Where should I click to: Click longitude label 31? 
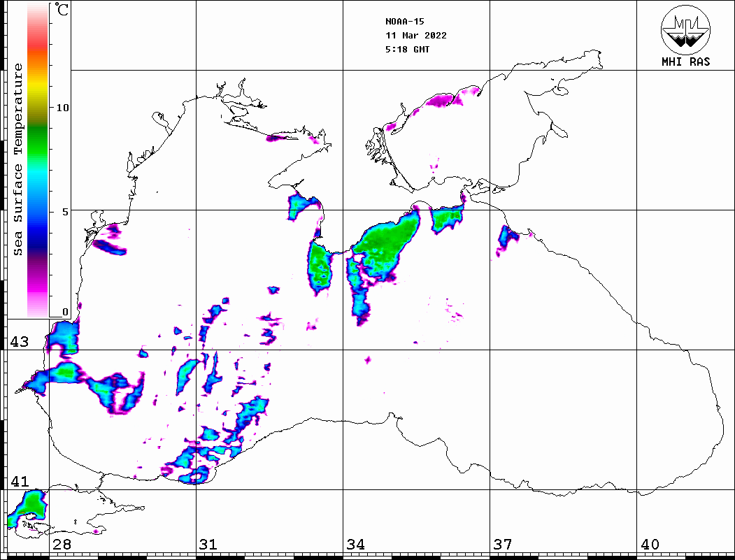coord(208,545)
